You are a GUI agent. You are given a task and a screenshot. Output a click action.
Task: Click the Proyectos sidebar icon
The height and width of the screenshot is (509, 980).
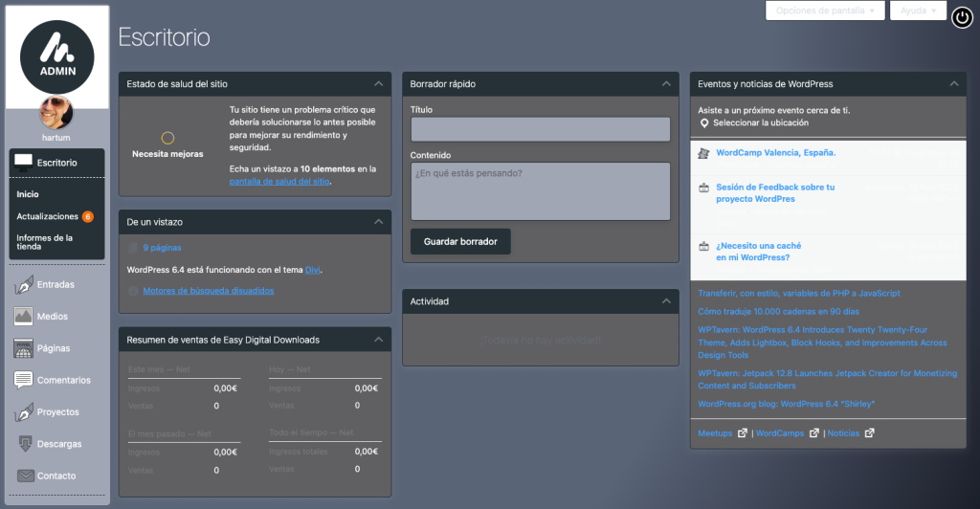pos(24,412)
